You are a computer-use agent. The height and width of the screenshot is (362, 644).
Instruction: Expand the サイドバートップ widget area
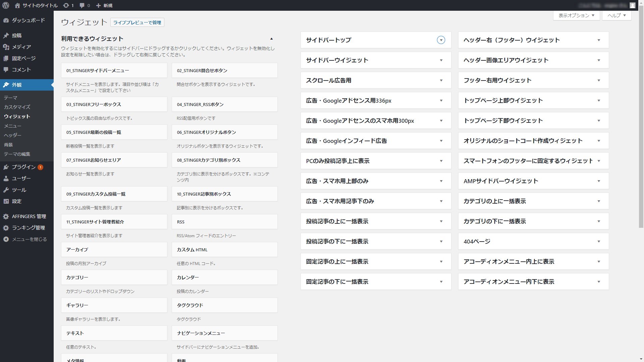click(441, 40)
